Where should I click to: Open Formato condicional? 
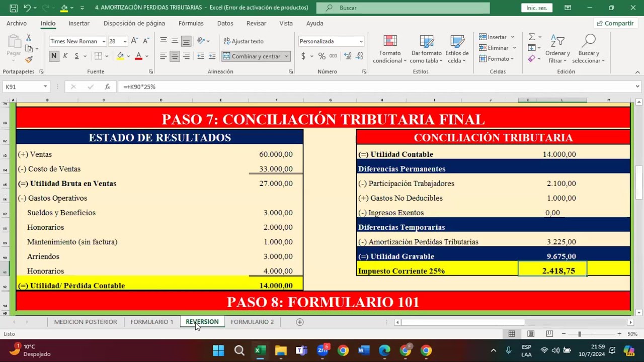click(390, 49)
